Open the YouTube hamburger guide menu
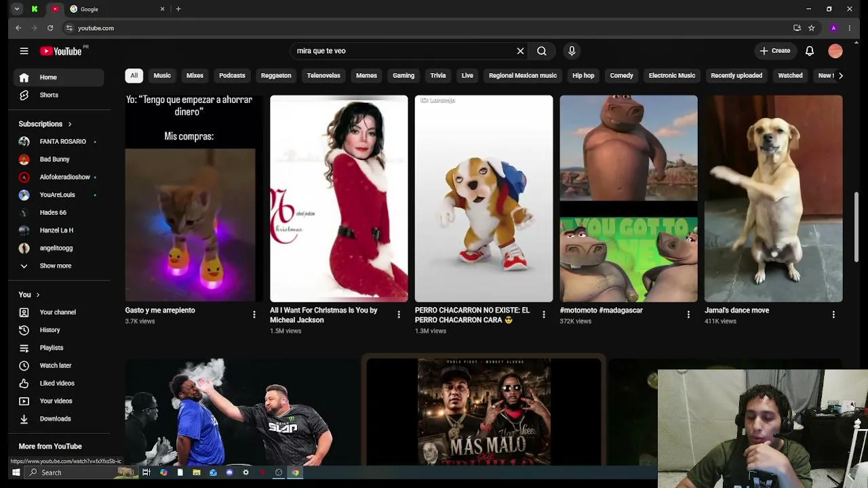 [24, 51]
